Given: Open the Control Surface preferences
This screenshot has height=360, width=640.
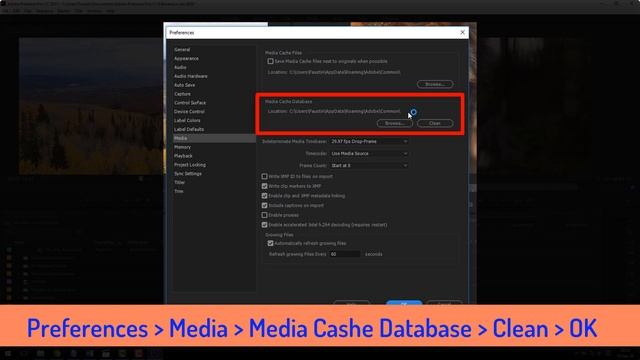Looking at the screenshot, I should pyautogui.click(x=190, y=103).
